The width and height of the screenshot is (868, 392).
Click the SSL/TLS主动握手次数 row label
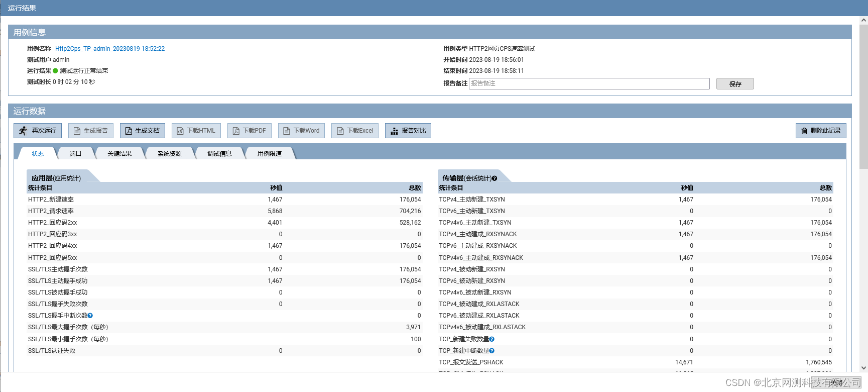[x=58, y=269]
